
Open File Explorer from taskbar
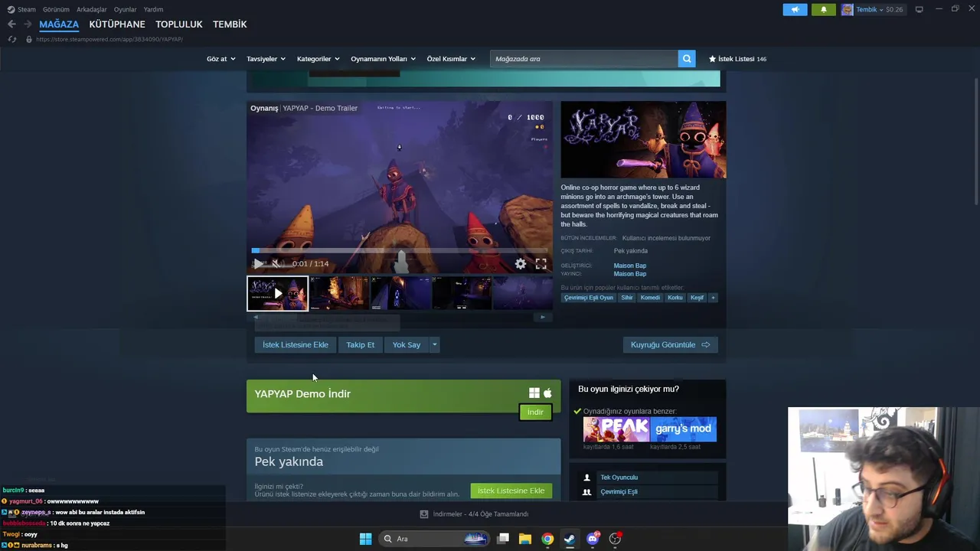525,539
